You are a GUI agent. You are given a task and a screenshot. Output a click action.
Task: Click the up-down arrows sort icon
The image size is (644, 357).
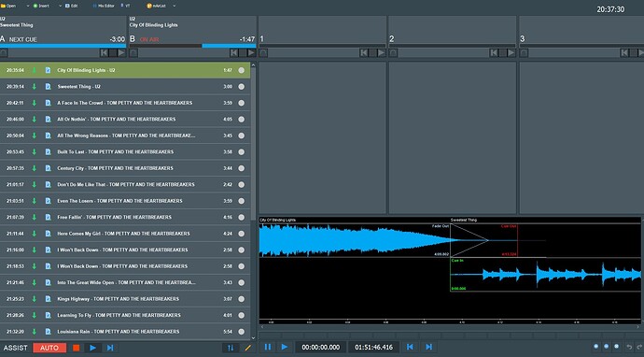pos(231,348)
